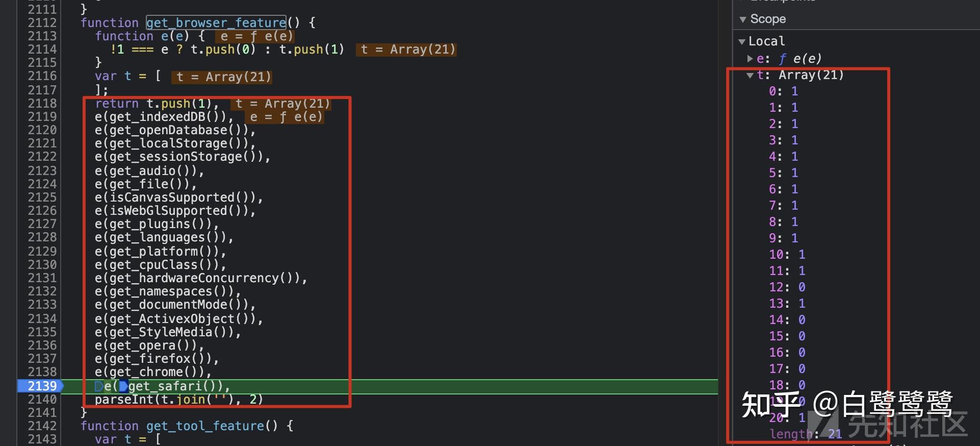Click the e(get_chrome()) call
Viewport: 980px width, 446px height.
[149, 372]
